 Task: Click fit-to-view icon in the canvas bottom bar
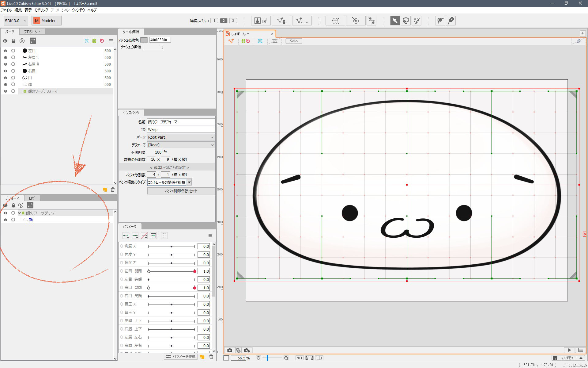(309, 358)
